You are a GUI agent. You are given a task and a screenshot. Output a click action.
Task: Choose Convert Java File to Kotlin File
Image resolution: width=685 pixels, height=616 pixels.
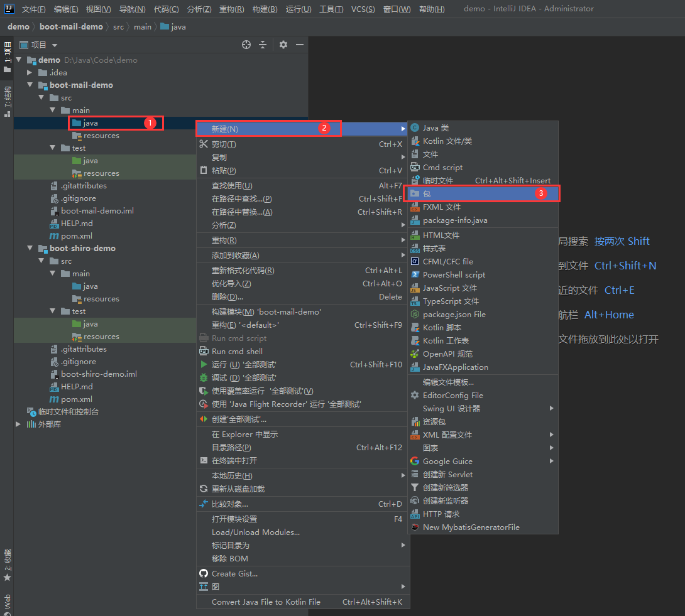coord(302,602)
